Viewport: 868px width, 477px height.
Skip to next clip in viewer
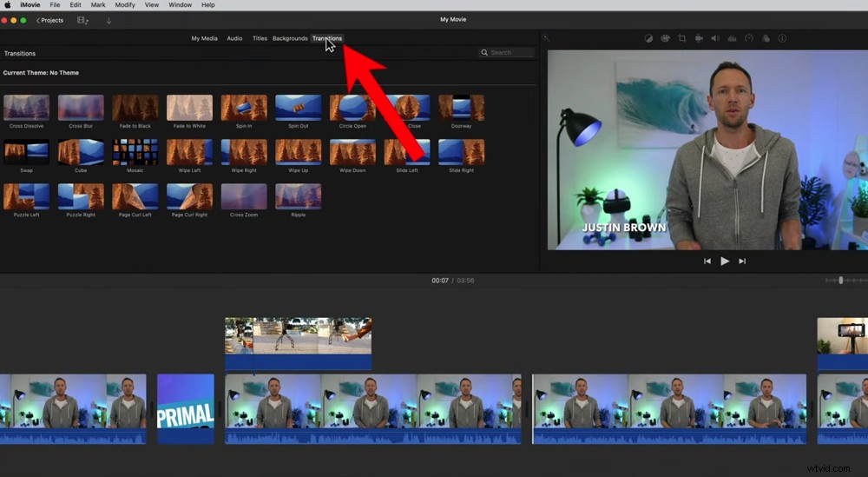click(742, 261)
